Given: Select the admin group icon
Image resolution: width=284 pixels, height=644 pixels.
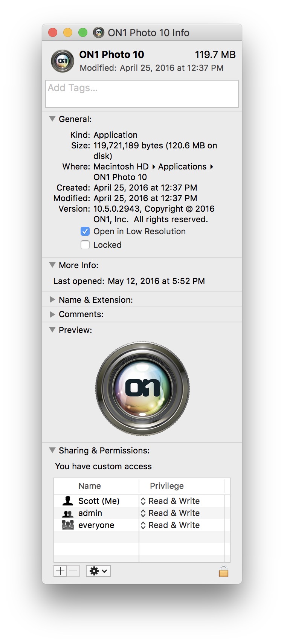Looking at the screenshot, I should coord(68,513).
